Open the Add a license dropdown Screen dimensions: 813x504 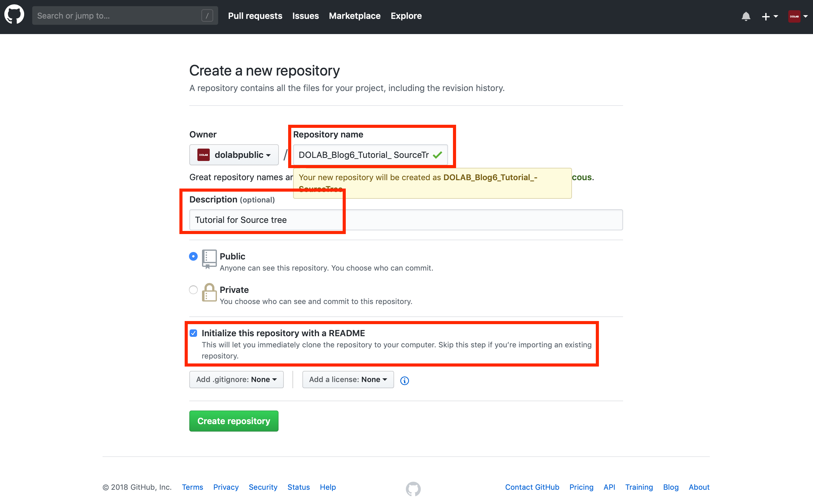[348, 379]
